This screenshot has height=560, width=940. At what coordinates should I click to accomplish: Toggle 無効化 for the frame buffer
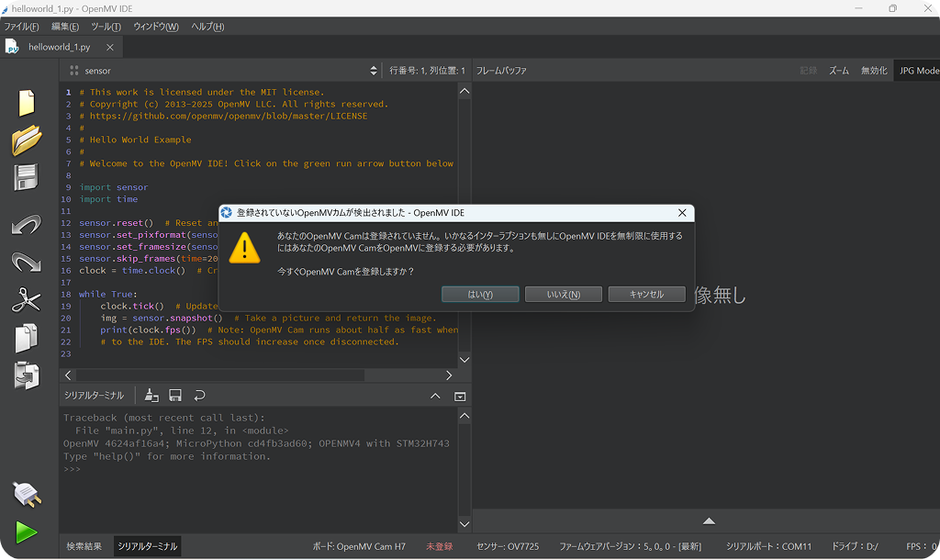[874, 70]
